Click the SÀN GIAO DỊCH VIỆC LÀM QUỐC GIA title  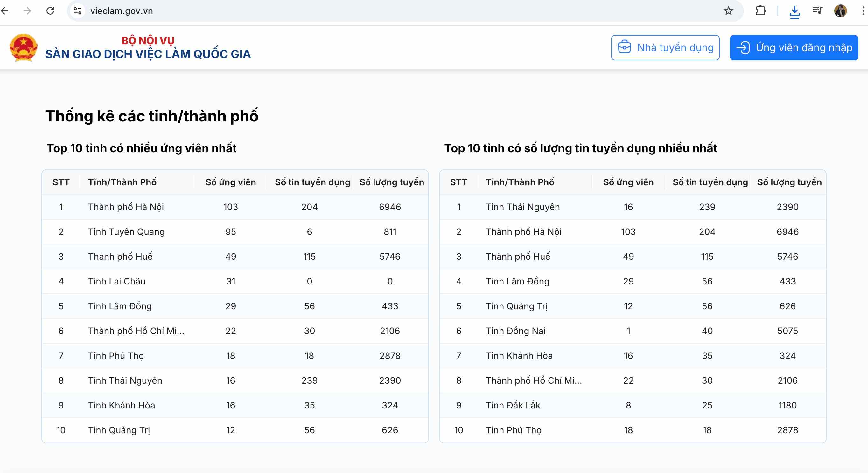tap(148, 54)
